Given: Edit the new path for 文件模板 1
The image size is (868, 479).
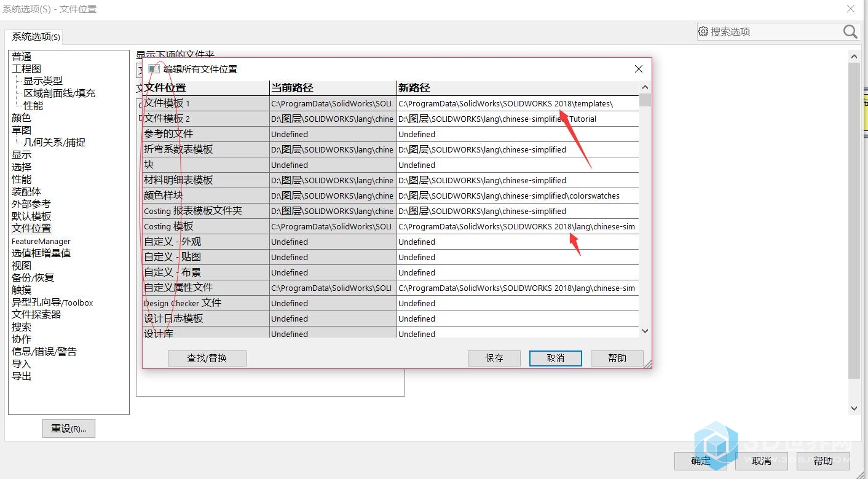Looking at the screenshot, I should point(518,103).
